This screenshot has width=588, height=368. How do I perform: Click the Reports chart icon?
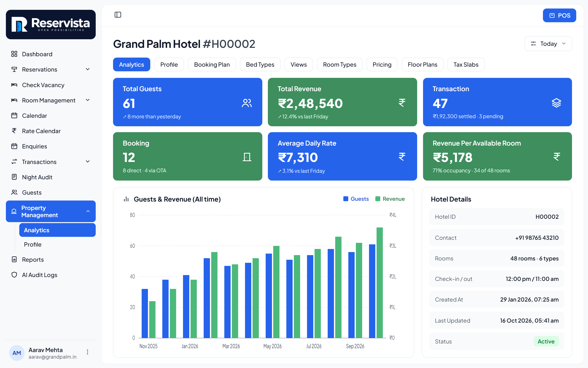(x=14, y=259)
